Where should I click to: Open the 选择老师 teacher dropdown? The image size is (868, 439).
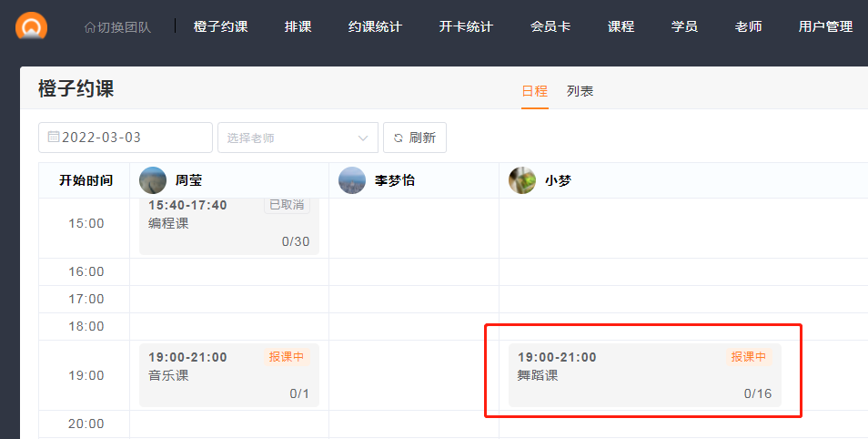pyautogui.click(x=298, y=138)
